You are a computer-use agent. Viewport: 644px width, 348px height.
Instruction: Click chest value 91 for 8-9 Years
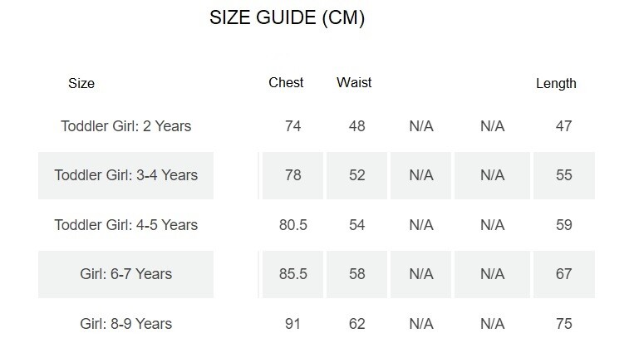(x=293, y=324)
